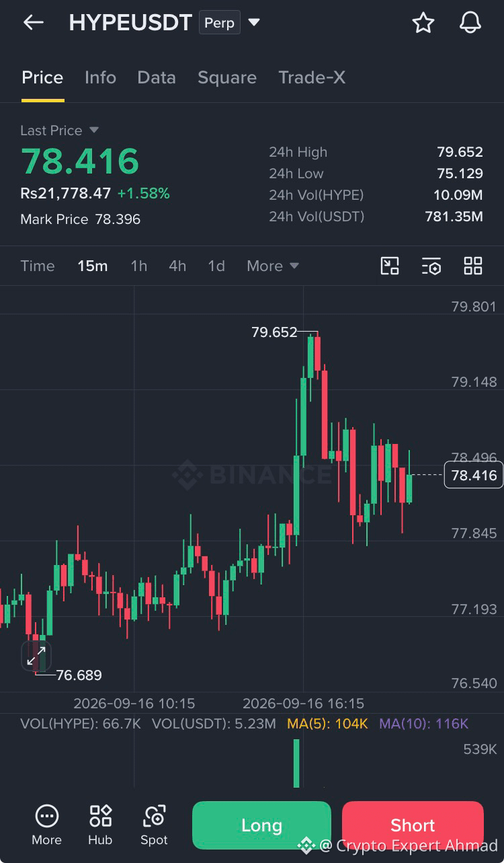This screenshot has width=504, height=863.
Task: Add HYPEUSDT to favorites with star icon
Action: [423, 23]
